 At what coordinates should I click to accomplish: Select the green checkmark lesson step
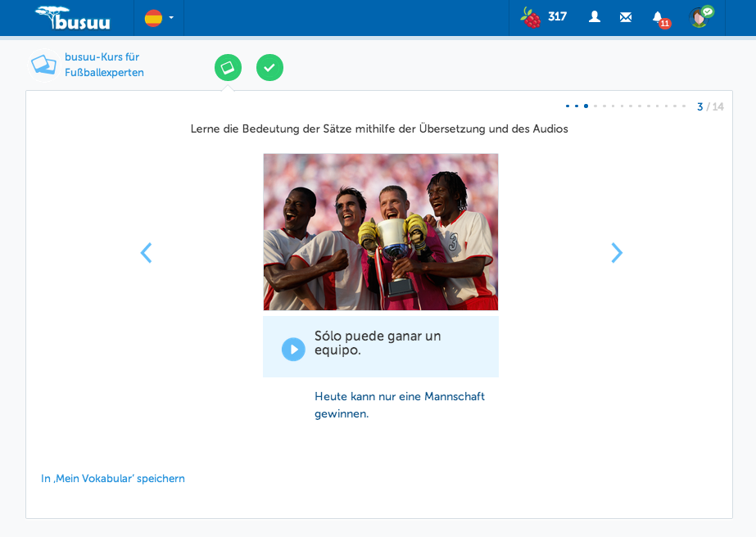269,67
